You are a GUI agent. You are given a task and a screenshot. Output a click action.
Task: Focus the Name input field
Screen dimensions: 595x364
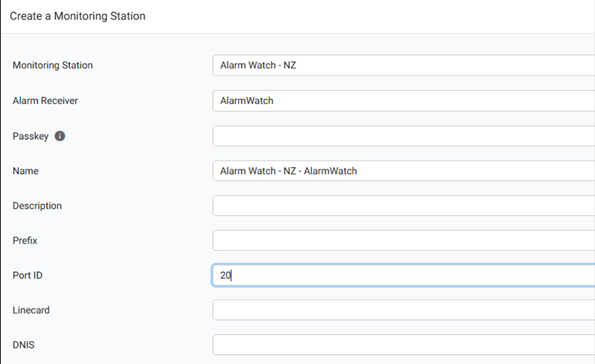pos(403,171)
